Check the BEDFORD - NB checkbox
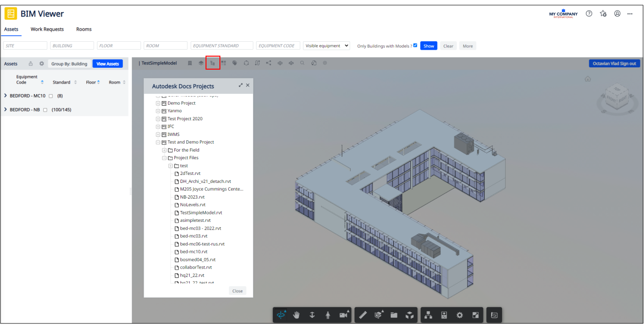Image resolution: width=644 pixels, height=329 pixels. click(x=45, y=110)
